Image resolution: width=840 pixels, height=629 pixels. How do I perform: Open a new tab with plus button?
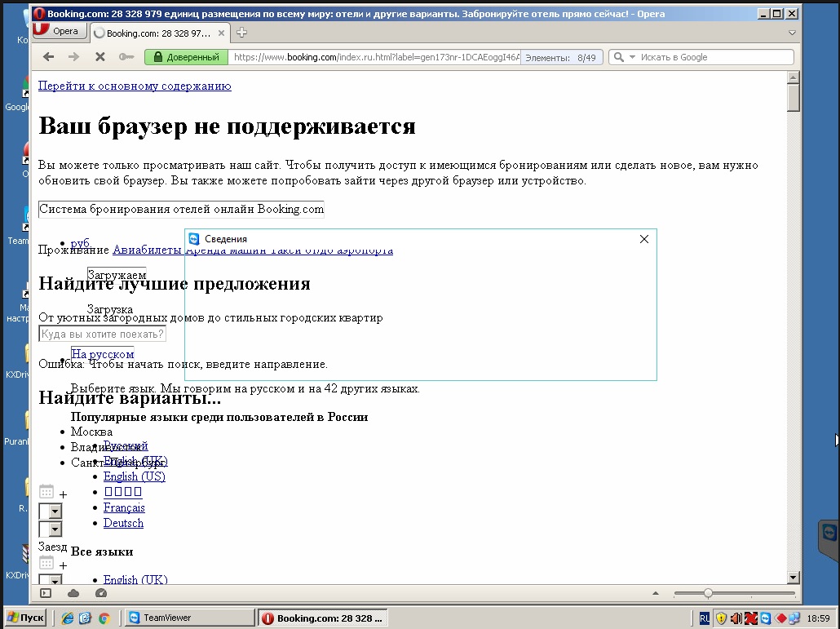[x=241, y=33]
